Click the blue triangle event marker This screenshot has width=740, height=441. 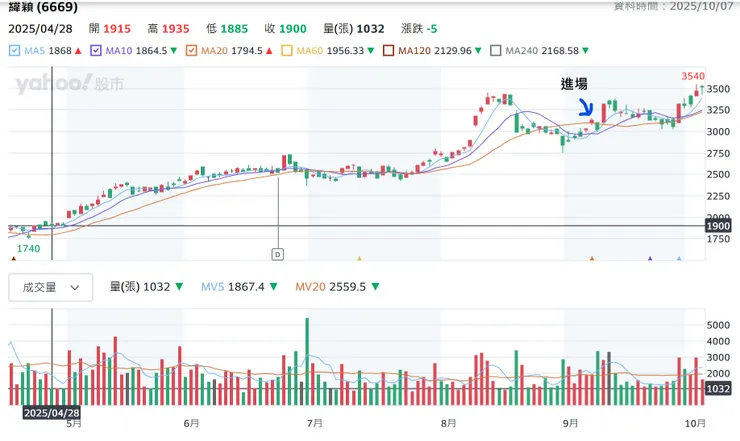(x=650, y=259)
